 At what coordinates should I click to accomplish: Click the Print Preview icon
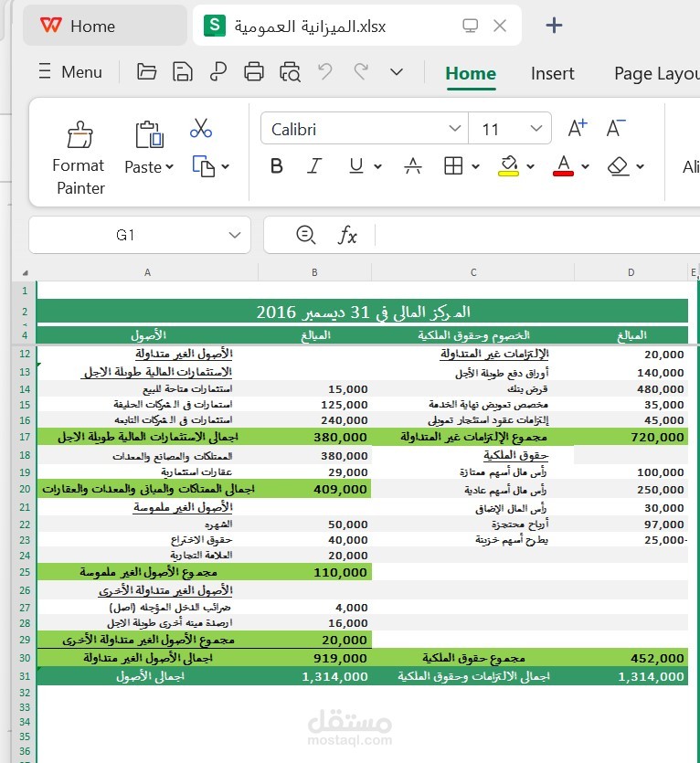290,71
